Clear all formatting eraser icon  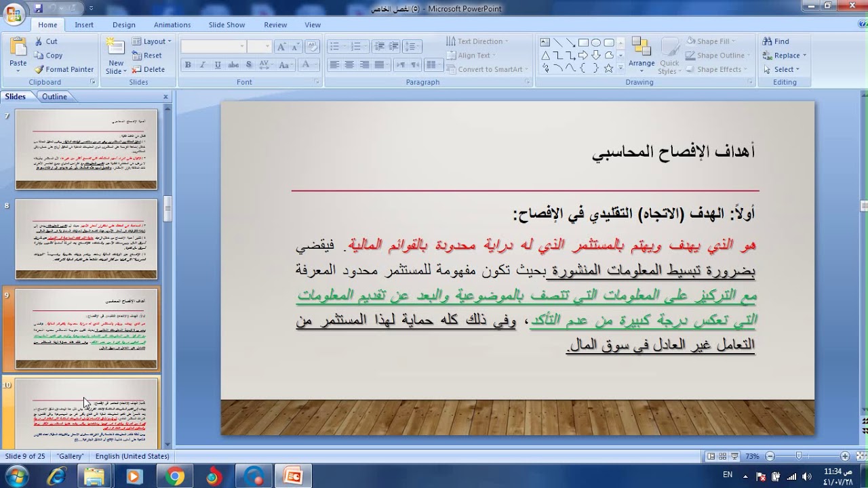tap(312, 47)
